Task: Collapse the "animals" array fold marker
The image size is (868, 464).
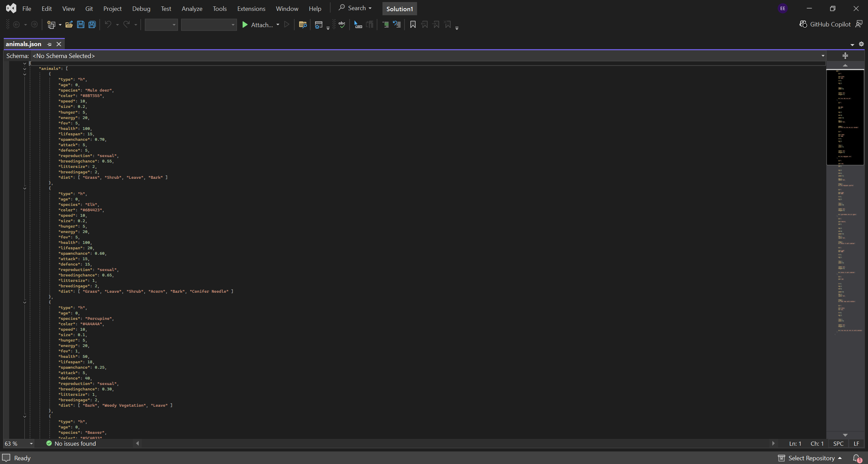Action: click(x=25, y=69)
